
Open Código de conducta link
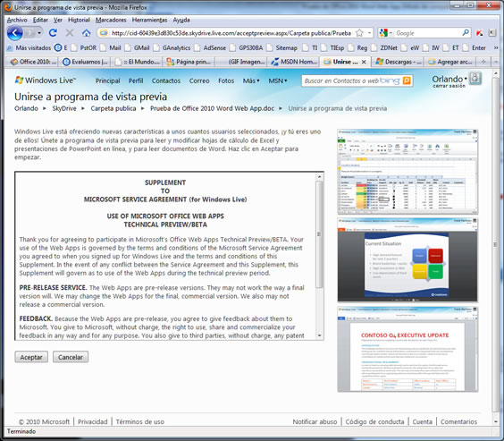point(374,421)
